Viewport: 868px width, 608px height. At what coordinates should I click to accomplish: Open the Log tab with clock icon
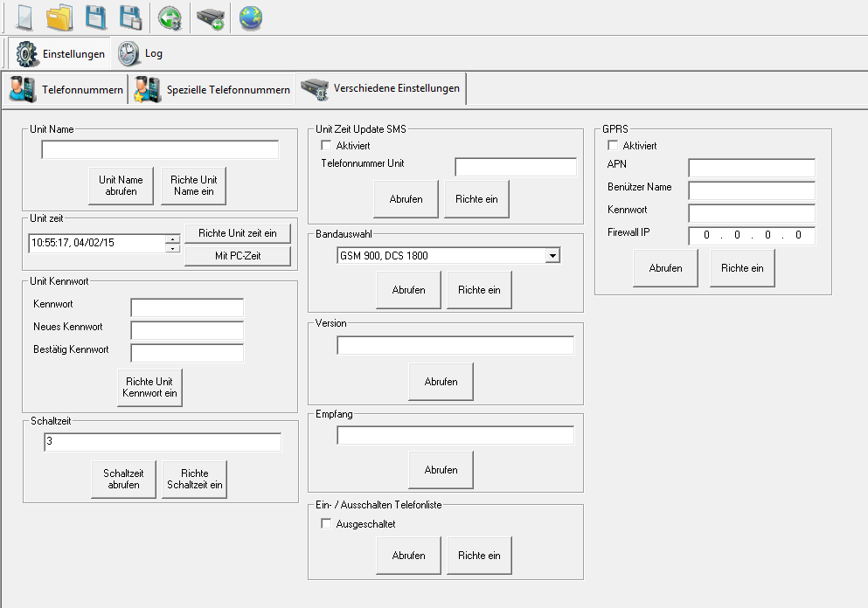tap(142, 53)
